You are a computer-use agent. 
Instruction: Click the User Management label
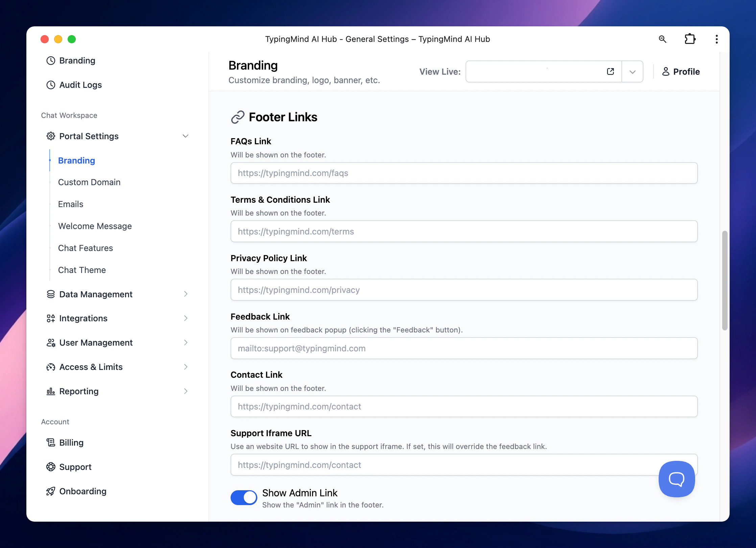(x=96, y=343)
